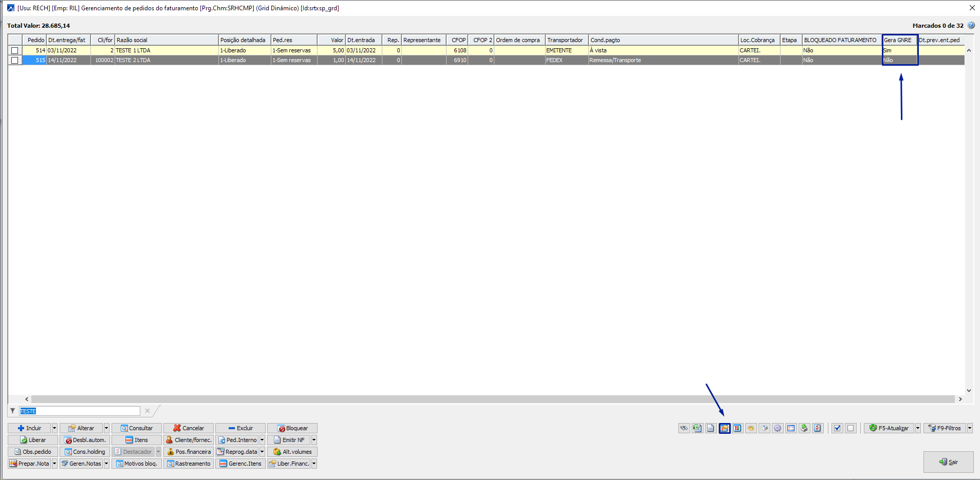Viewport: 980px width, 480px height.
Task: Click the Alterar button
Action: coord(81,428)
